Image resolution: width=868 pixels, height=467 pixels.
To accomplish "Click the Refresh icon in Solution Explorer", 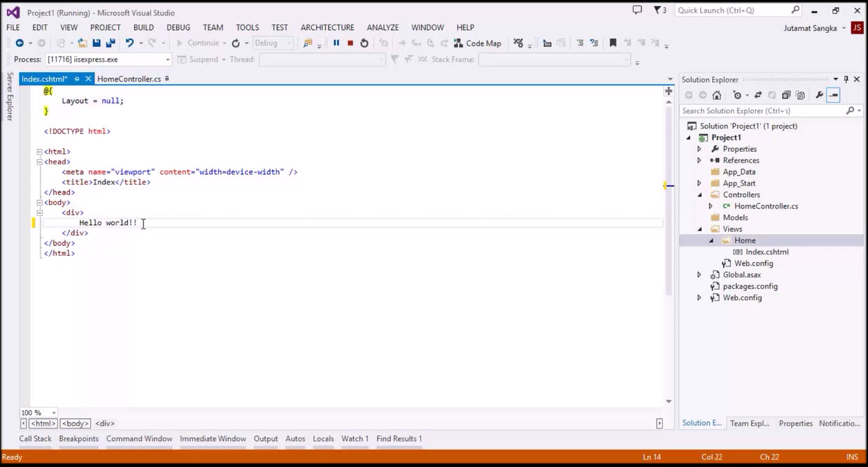I will pos(773,94).
